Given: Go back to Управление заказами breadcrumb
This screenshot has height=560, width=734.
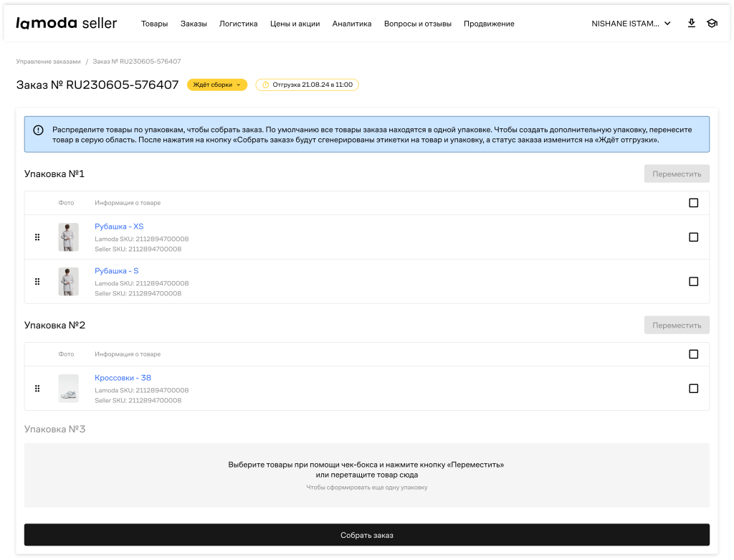Looking at the screenshot, I should (48, 62).
